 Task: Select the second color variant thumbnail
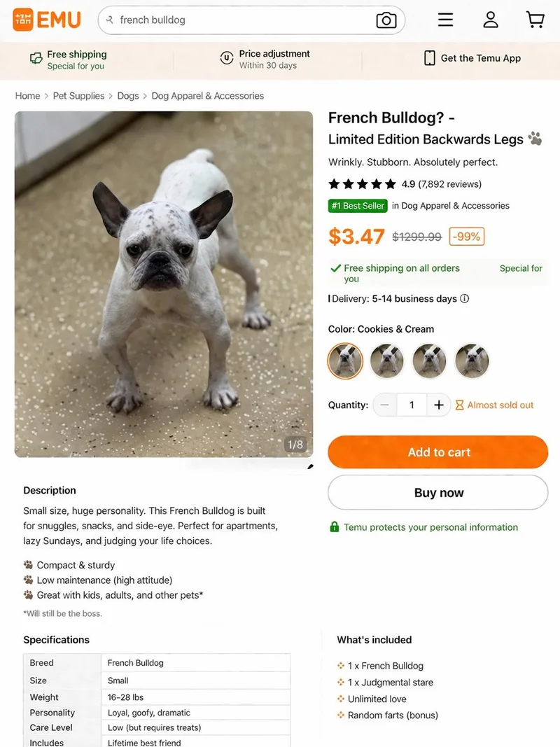pos(387,361)
